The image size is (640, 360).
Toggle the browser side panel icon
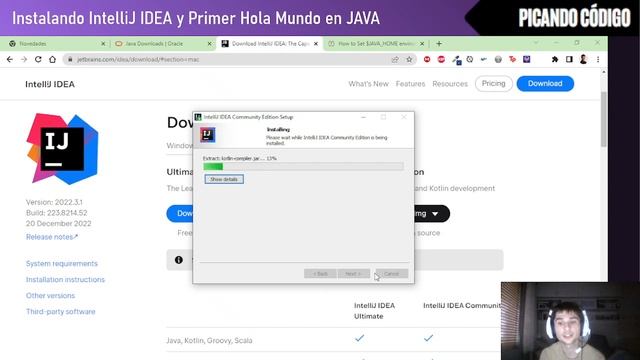[x=569, y=60]
